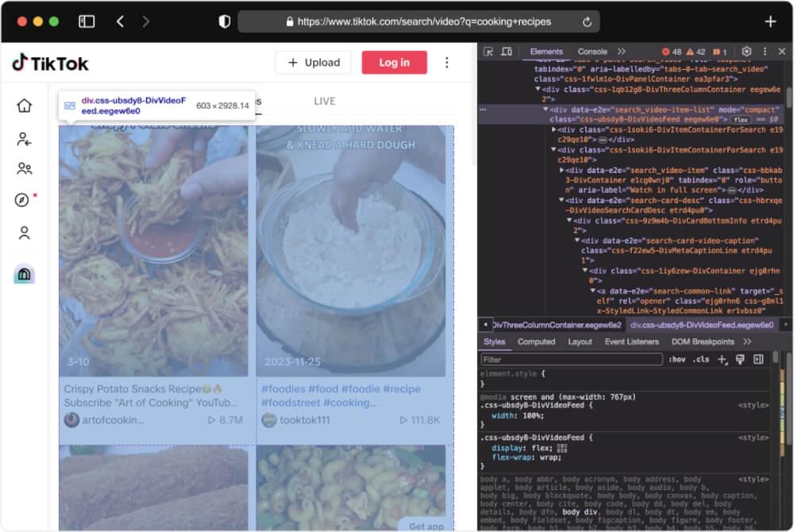Click the Upload button
Viewport: 794px width, 532px height.
click(314, 63)
